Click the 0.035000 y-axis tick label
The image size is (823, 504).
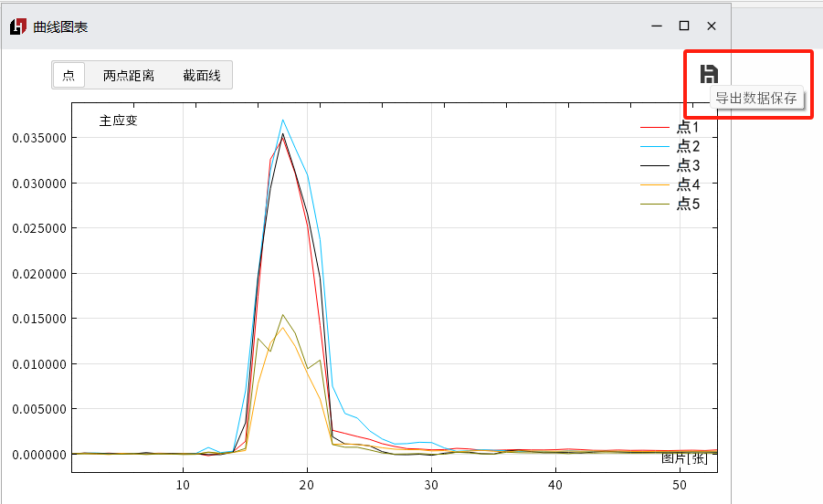pos(37,138)
